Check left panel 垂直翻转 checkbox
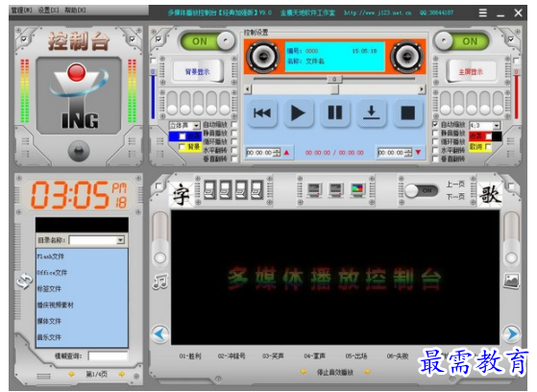This screenshot has width=537, height=392. [x=234, y=159]
